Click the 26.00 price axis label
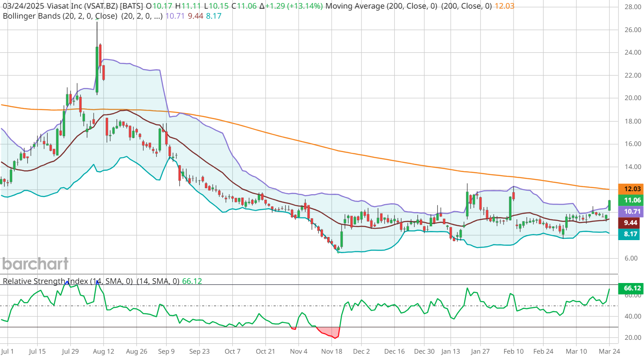 633,30
